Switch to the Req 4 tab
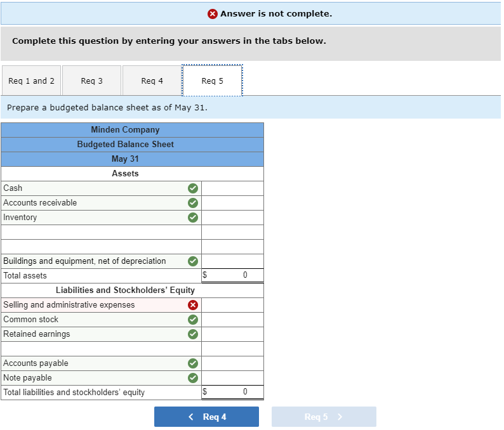This screenshot has width=504, height=430. point(152,81)
